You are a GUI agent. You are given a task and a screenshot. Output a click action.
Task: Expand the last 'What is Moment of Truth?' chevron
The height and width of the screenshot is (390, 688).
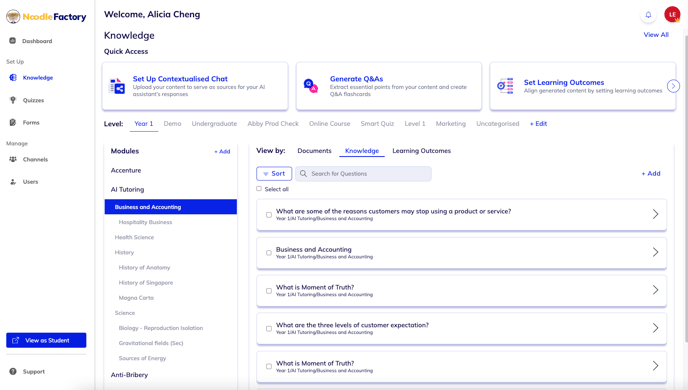(655, 365)
